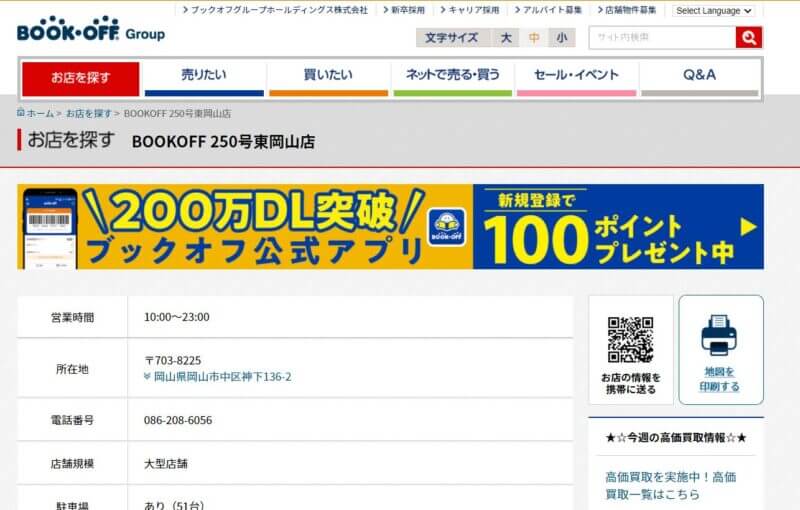Click the 営業時間 row label
The width and height of the screenshot is (800, 510).
point(72,317)
